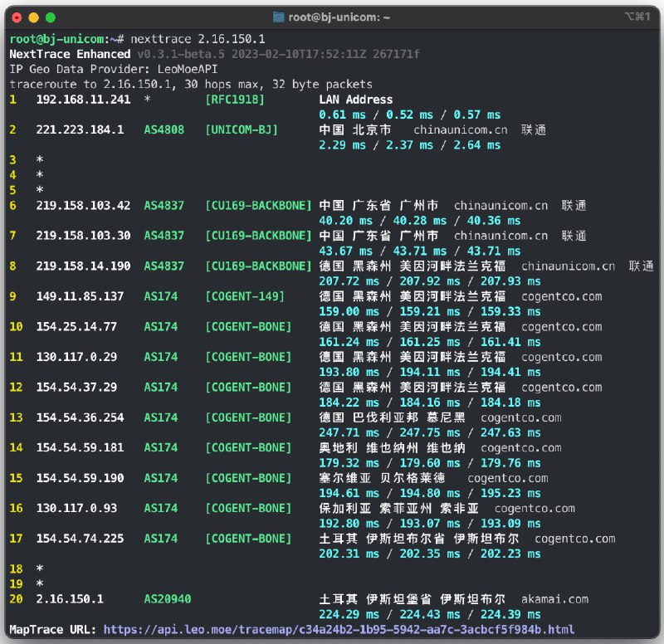The width and height of the screenshot is (664, 644).
Task: Click cogentco.com on the hop 17 row
Action: pyautogui.click(x=575, y=539)
